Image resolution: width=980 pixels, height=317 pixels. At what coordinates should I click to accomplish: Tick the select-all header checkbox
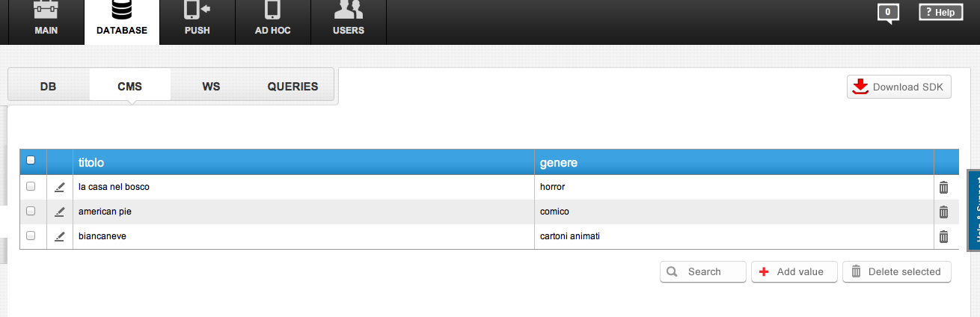click(x=31, y=160)
